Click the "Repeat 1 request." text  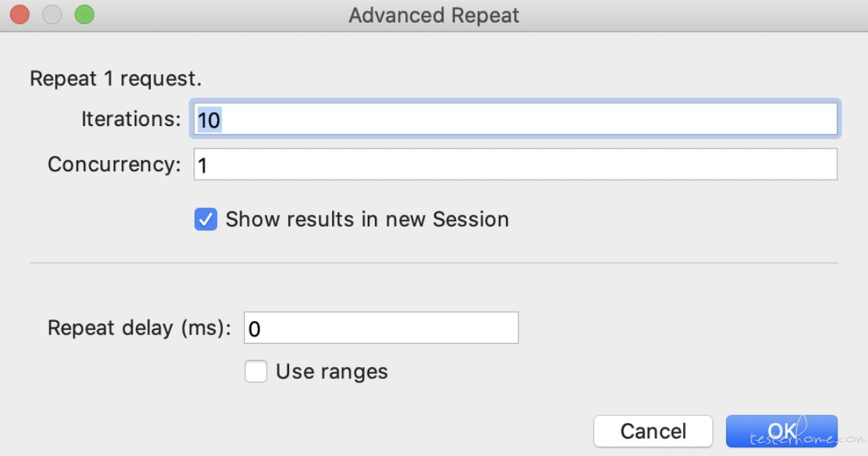tap(116, 79)
